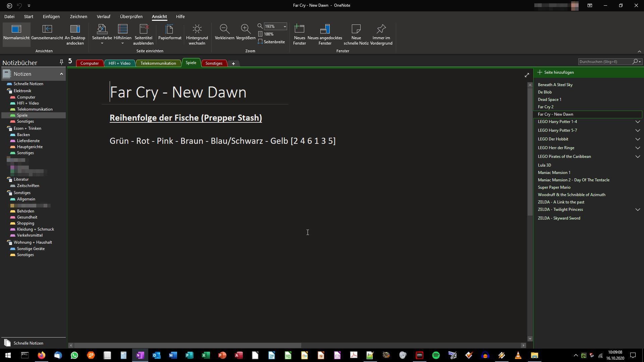Viewport: 644px width, 362px height.
Task: Select Backen section in notebook tree
Action: pos(23,135)
